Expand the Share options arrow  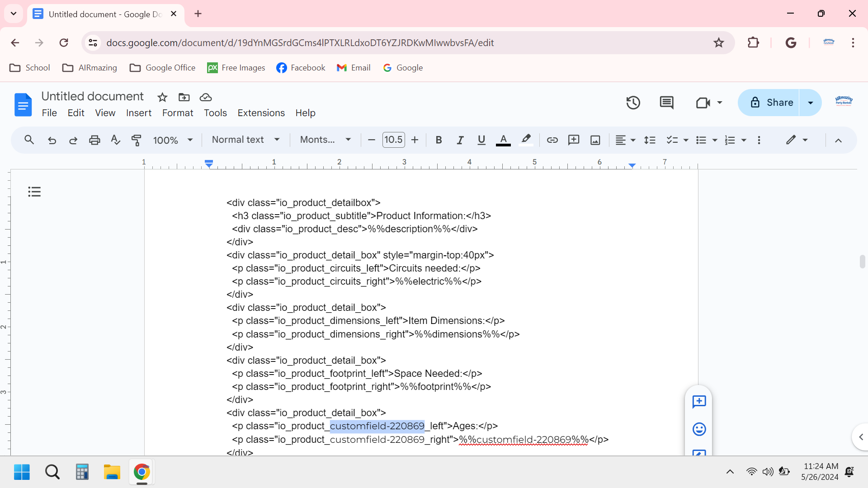point(811,103)
